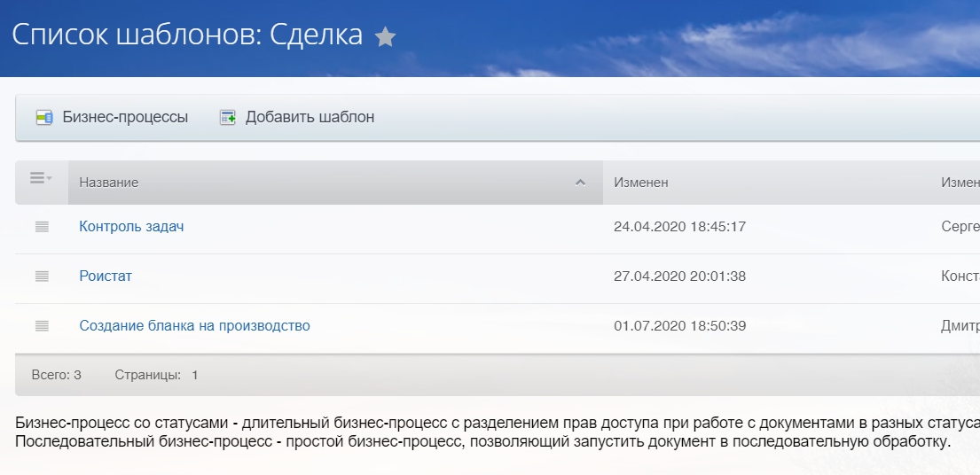This screenshot has width=980, height=475.
Task: Click the partially visible rightmost column header
Action: tap(960, 183)
